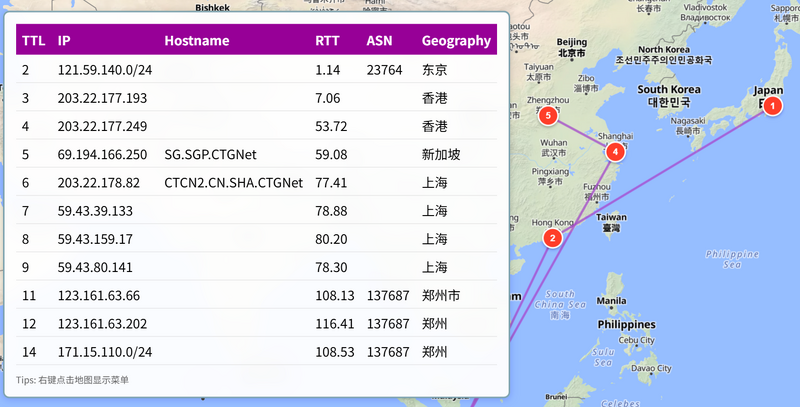Click TTL value 14

pos(29,351)
